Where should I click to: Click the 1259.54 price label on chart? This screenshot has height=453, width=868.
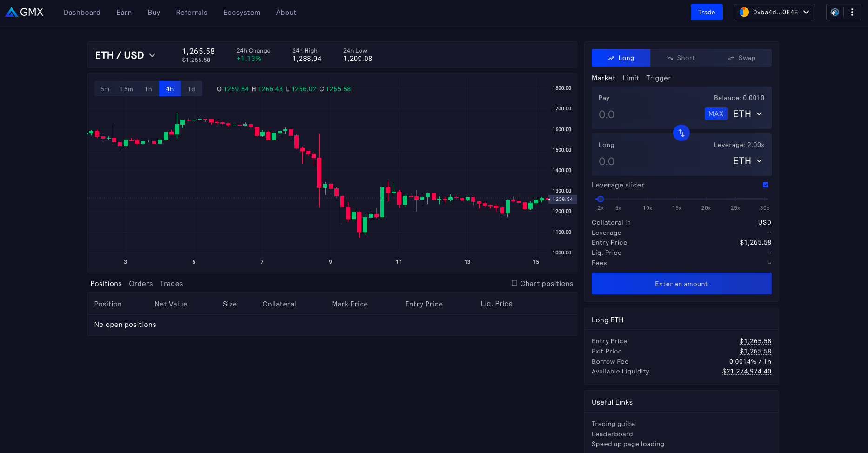tap(562, 199)
